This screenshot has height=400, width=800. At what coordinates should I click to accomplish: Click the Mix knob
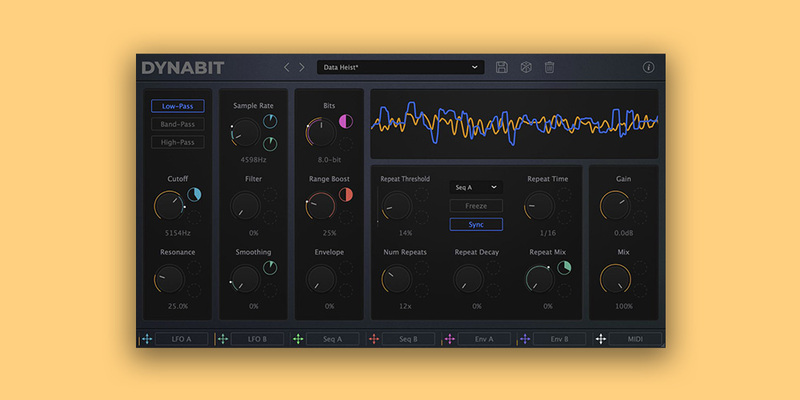615,279
